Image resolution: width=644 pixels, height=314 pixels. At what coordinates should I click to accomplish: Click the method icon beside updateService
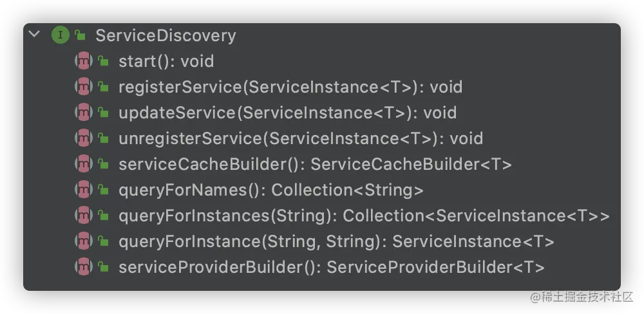coord(84,113)
